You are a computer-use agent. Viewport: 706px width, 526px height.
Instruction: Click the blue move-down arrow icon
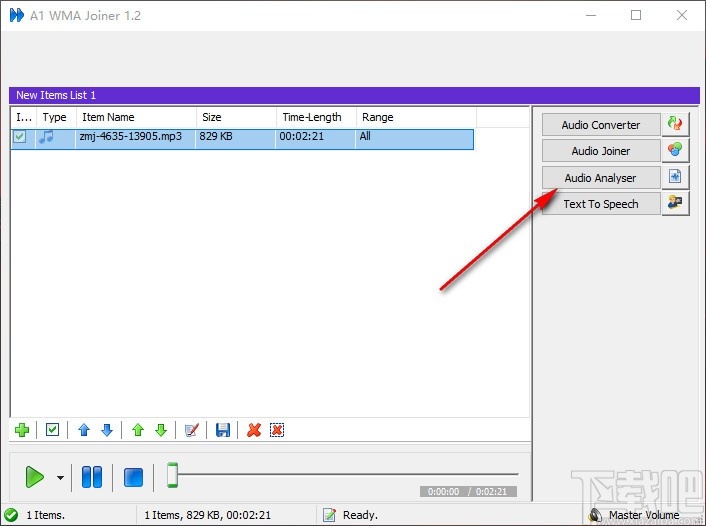107,430
